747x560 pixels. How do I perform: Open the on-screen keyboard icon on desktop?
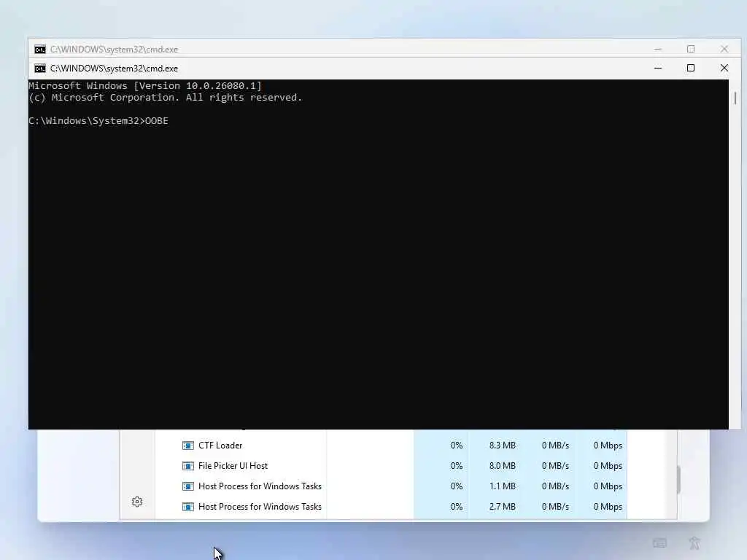(659, 542)
